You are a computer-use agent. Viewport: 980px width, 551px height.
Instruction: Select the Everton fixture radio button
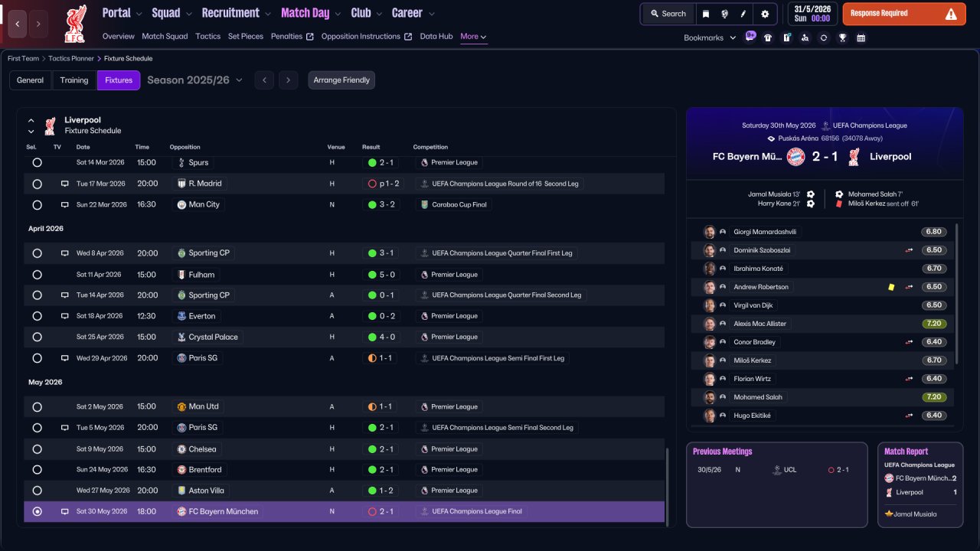37,316
